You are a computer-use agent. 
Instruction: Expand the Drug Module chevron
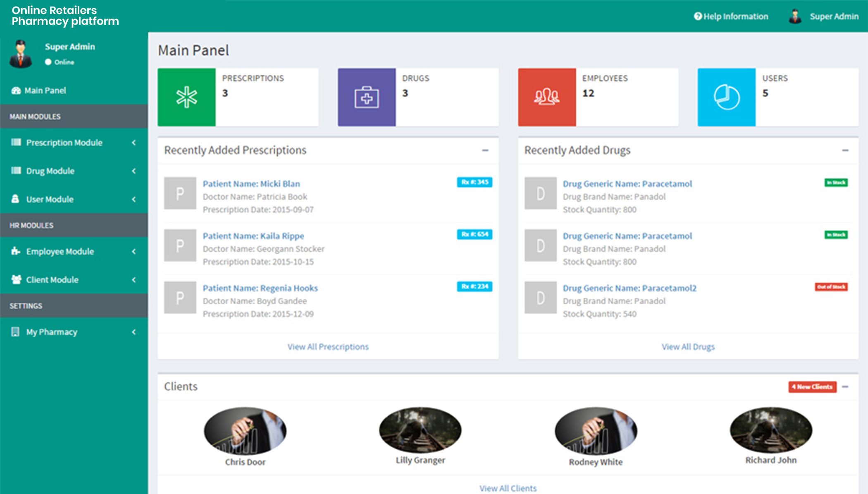pos(134,171)
